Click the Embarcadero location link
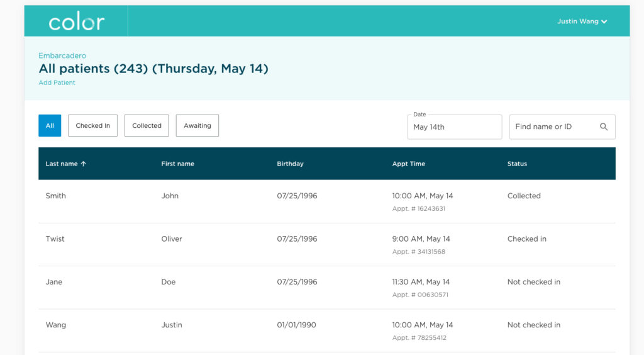Screen dimensions: 644x355 62,55
